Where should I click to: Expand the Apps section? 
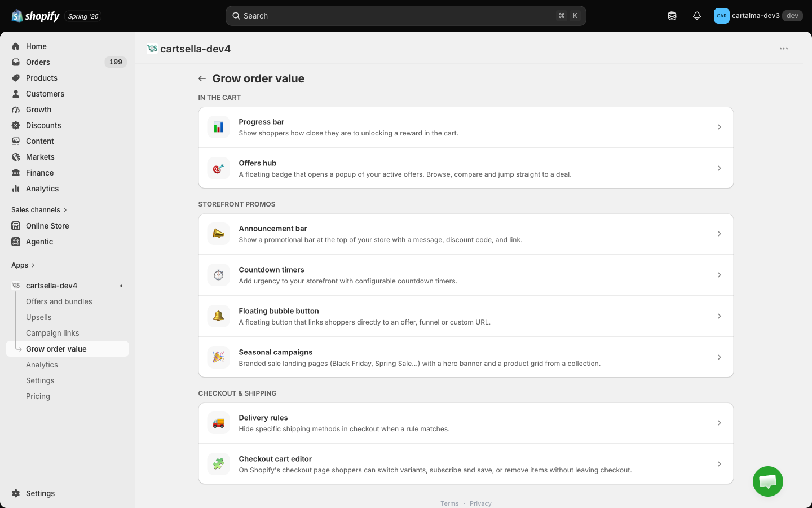coord(23,265)
